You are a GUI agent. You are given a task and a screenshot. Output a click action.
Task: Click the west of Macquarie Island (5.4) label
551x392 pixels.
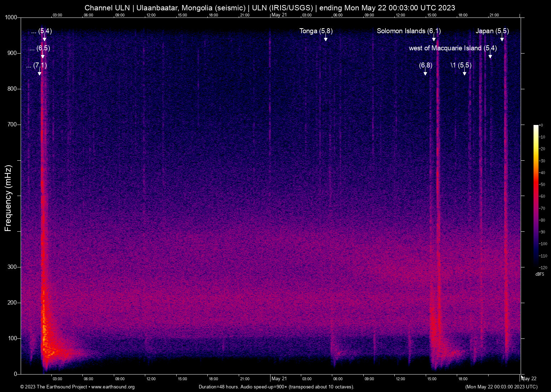click(x=453, y=48)
